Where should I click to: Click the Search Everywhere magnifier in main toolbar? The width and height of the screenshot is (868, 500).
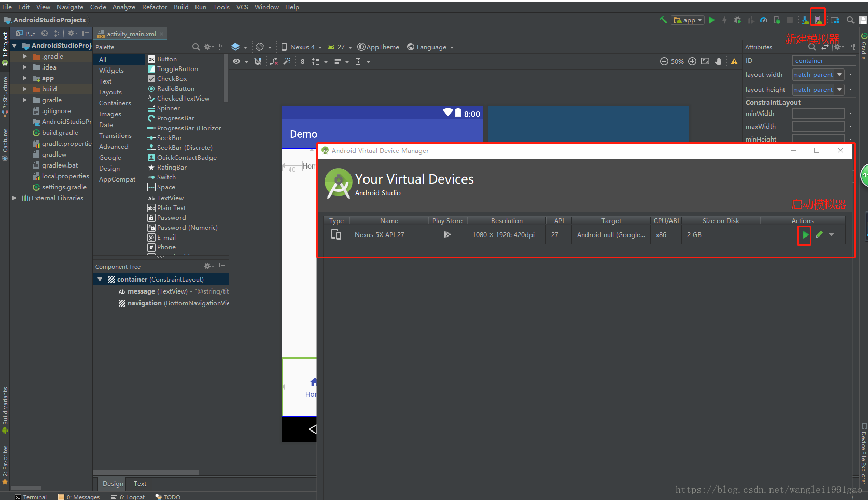click(x=850, y=20)
